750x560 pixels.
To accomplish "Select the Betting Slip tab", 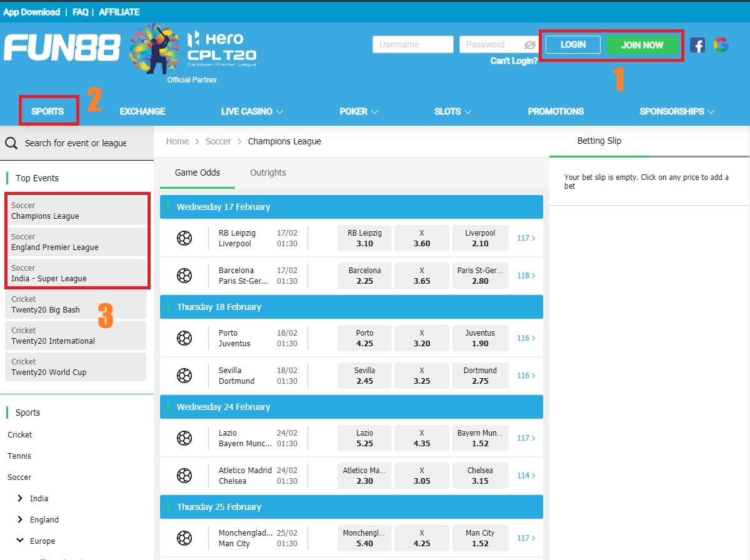I will point(599,141).
